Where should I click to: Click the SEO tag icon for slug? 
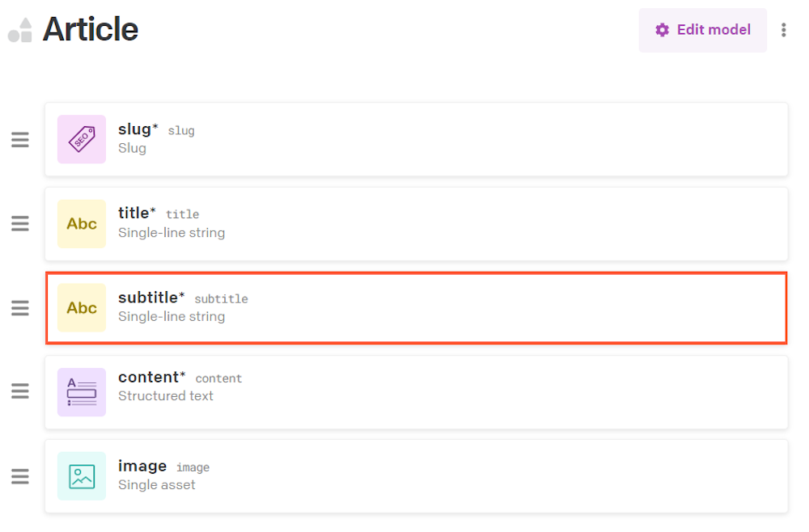click(82, 139)
